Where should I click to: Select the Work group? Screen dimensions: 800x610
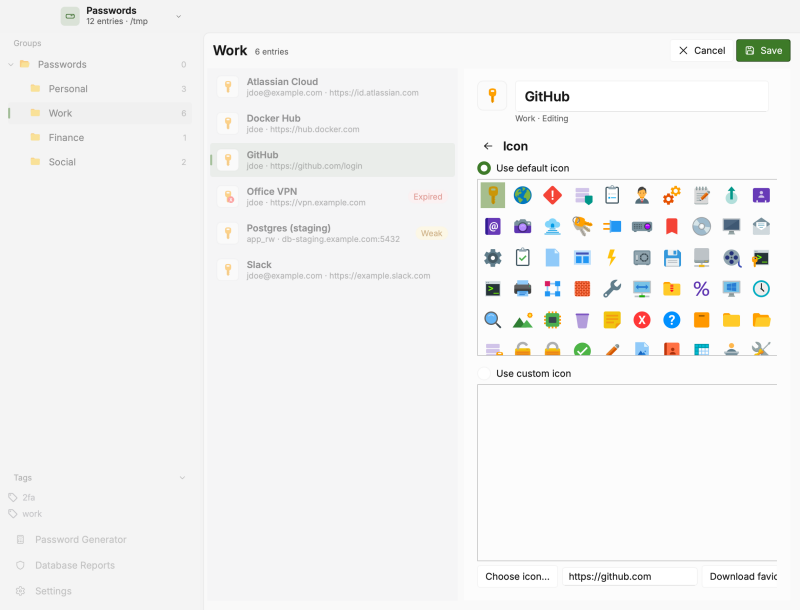pos(101,113)
